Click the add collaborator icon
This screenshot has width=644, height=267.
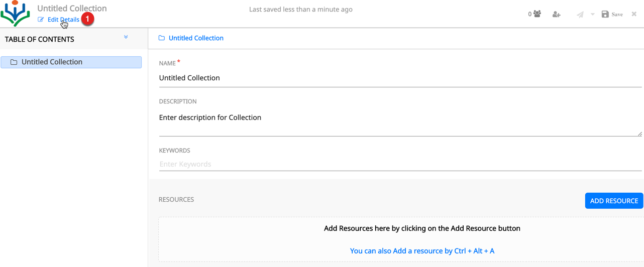[556, 15]
